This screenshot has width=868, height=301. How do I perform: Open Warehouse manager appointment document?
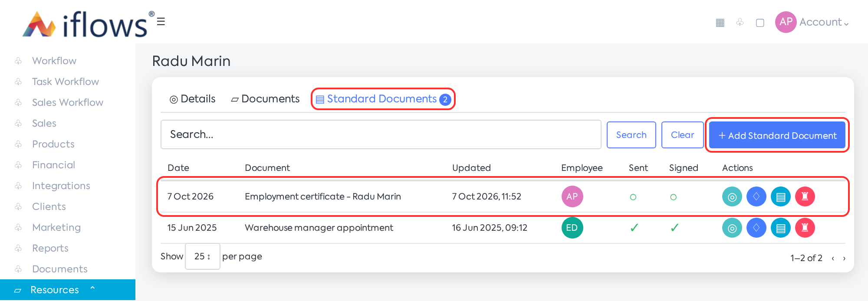click(319, 228)
